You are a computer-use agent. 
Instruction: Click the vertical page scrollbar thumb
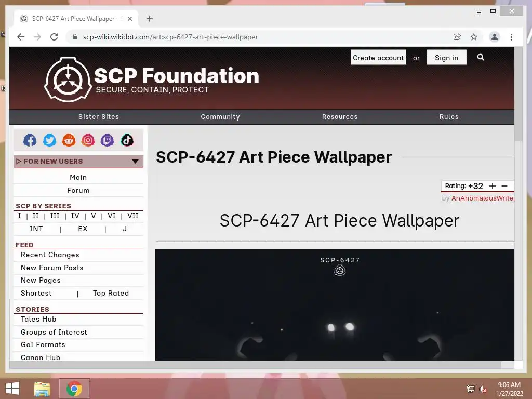[518, 95]
